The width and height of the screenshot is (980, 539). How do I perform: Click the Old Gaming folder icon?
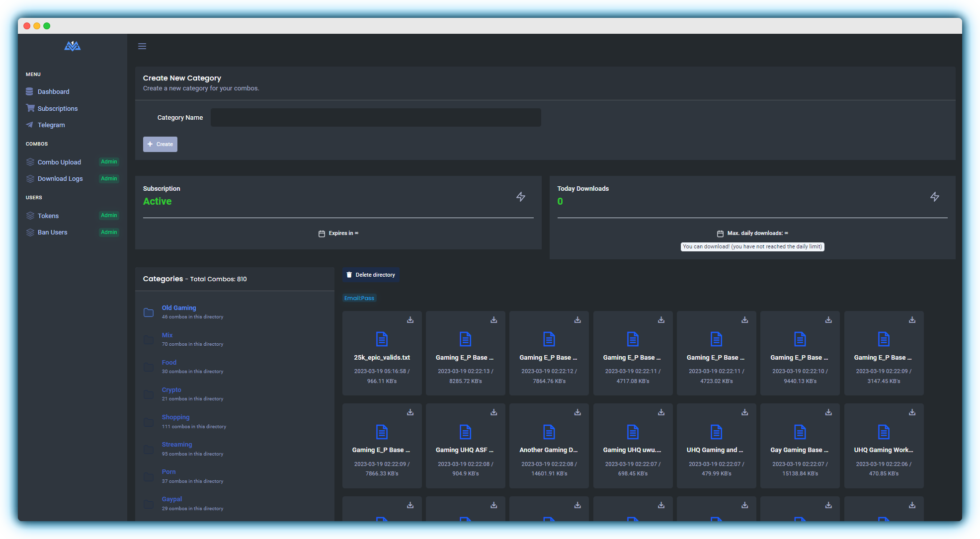[149, 312]
